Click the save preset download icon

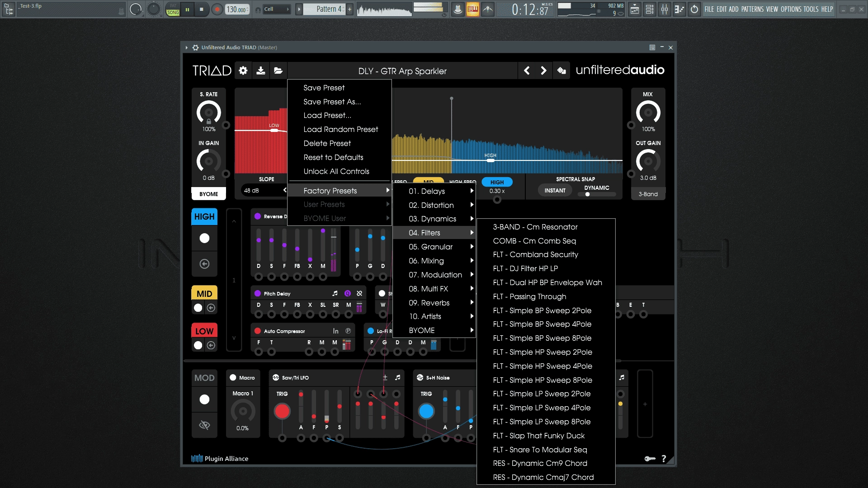click(261, 71)
